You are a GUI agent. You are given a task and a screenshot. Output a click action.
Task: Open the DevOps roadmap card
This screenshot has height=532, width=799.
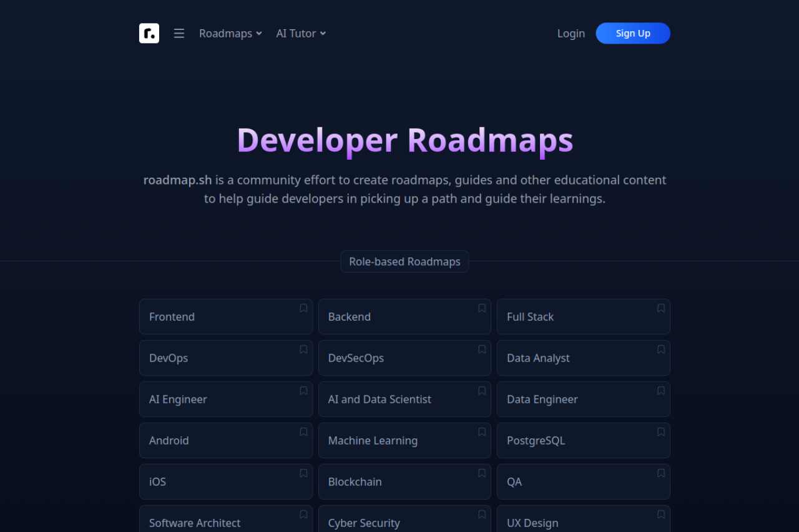(226, 358)
